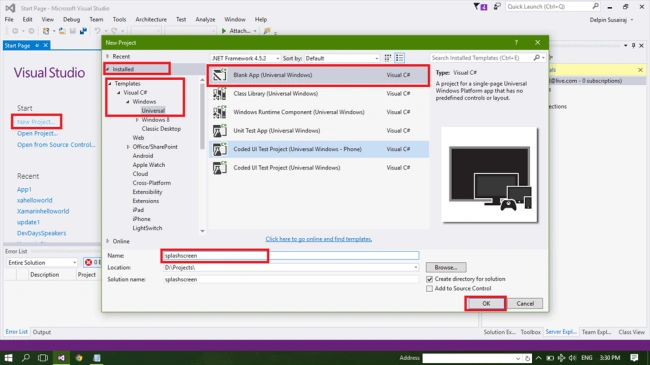650x365 pixels.
Task: Select the Classic Desktop tree item
Action: coord(161,129)
